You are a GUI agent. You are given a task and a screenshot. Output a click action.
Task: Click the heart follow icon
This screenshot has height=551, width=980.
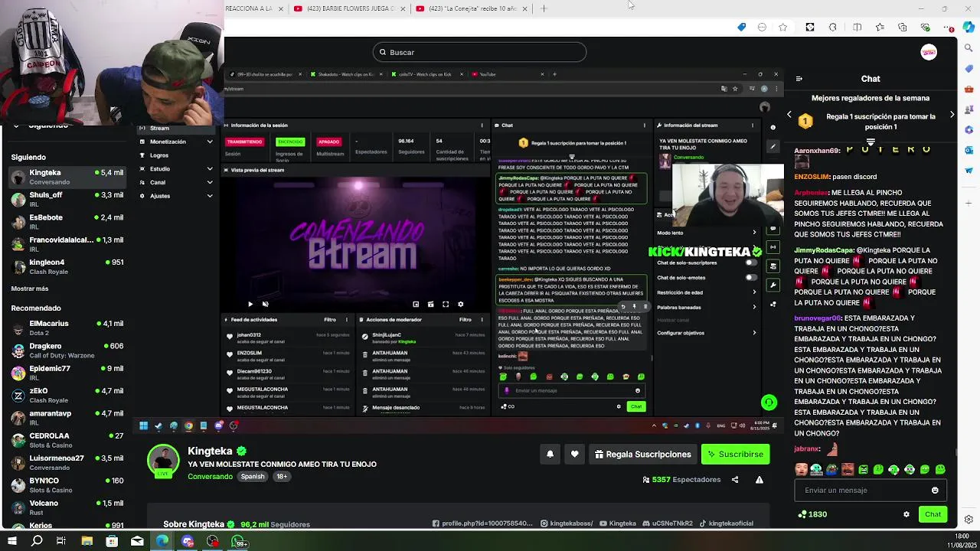[575, 455]
